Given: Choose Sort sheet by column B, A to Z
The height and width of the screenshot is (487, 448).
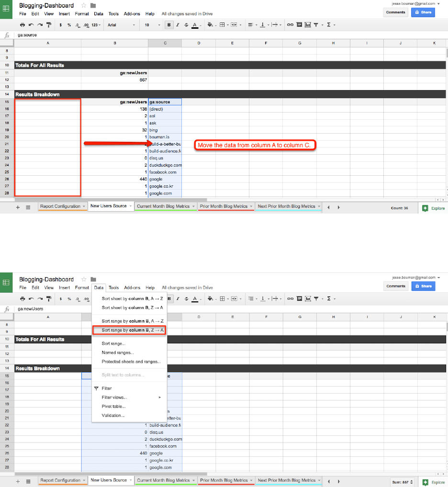Looking at the screenshot, I should 132,298.
